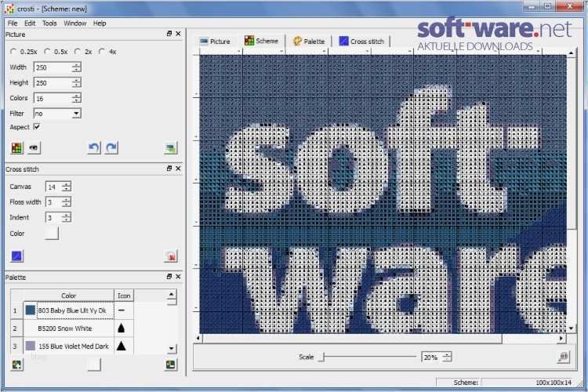This screenshot has width=588, height=392.
Task: Click in the Height input field
Action: (x=53, y=83)
